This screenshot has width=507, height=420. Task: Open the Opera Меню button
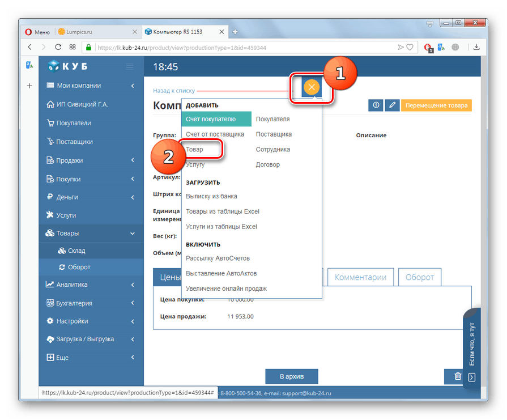tap(38, 32)
